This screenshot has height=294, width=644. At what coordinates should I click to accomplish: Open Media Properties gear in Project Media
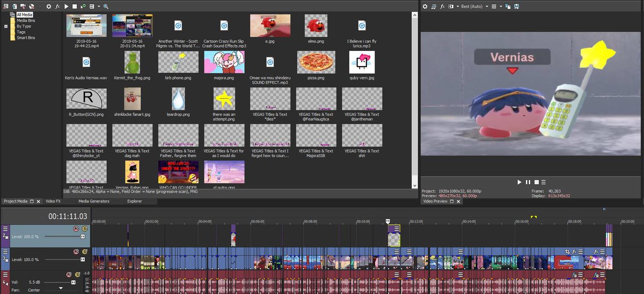(49, 6)
